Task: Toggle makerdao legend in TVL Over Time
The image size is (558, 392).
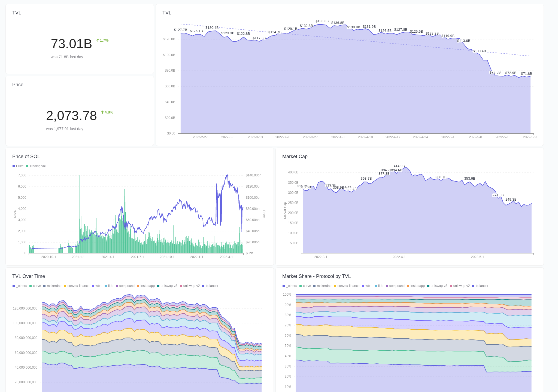Action: tap(52, 286)
